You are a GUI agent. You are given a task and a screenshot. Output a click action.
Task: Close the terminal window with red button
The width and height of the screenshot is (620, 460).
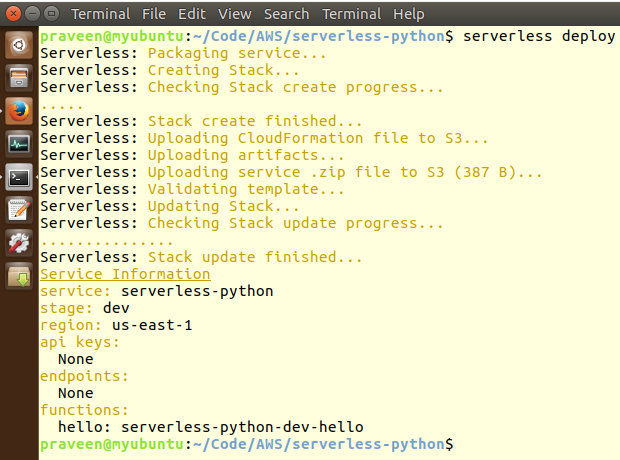click(x=13, y=14)
